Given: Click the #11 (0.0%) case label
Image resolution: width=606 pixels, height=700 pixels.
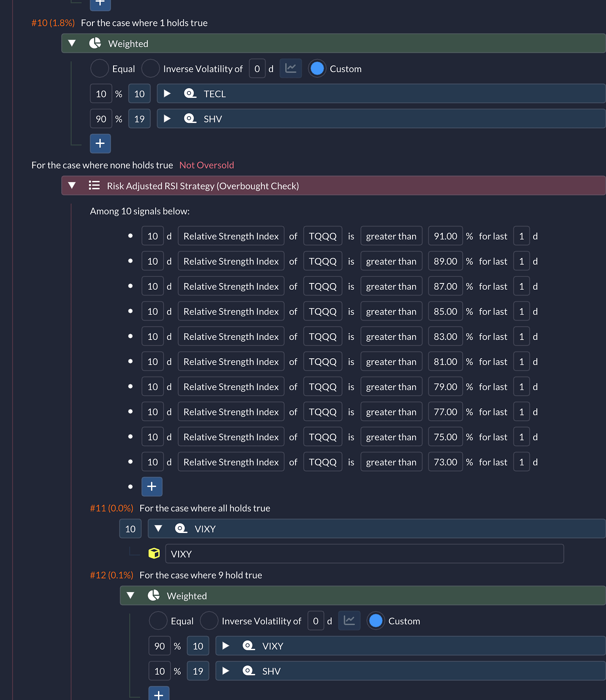Looking at the screenshot, I should pos(112,508).
